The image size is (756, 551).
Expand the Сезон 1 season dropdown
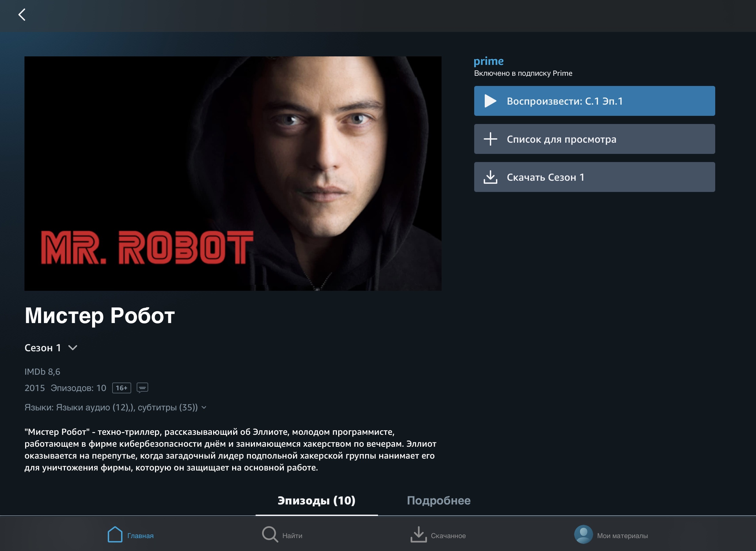coord(43,348)
